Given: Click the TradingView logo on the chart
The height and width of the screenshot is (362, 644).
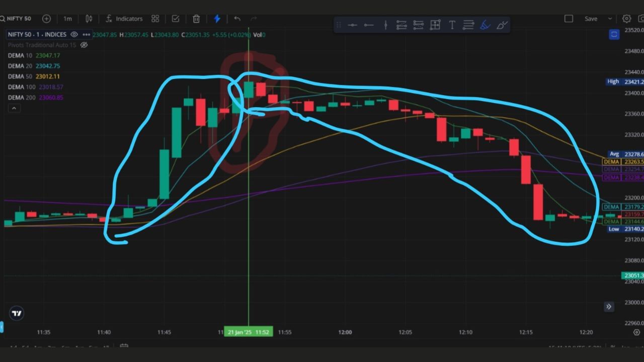Looking at the screenshot, I should coord(17,313).
